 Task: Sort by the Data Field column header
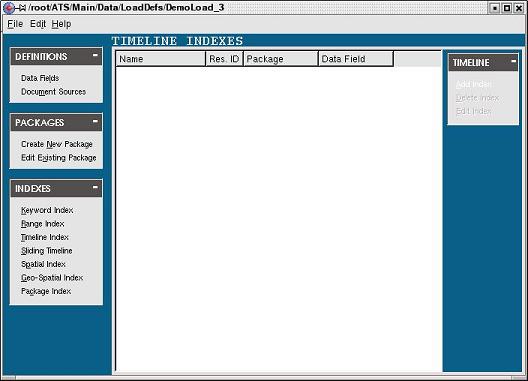click(356, 59)
